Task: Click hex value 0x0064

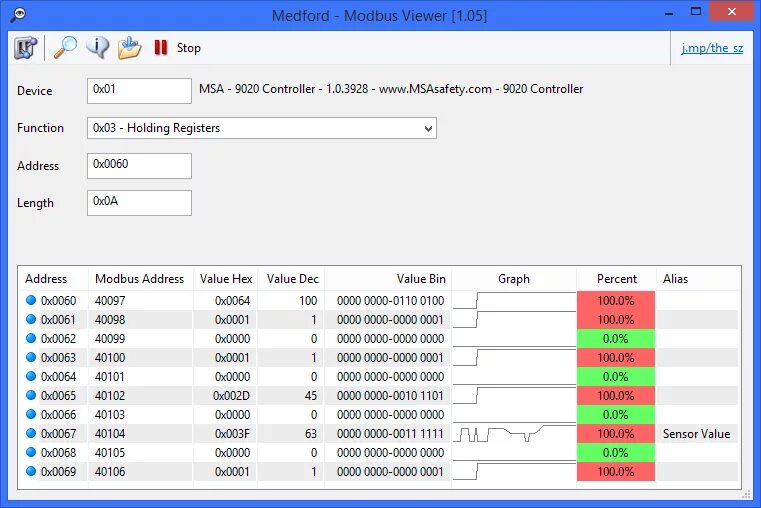Action: pyautogui.click(x=232, y=301)
